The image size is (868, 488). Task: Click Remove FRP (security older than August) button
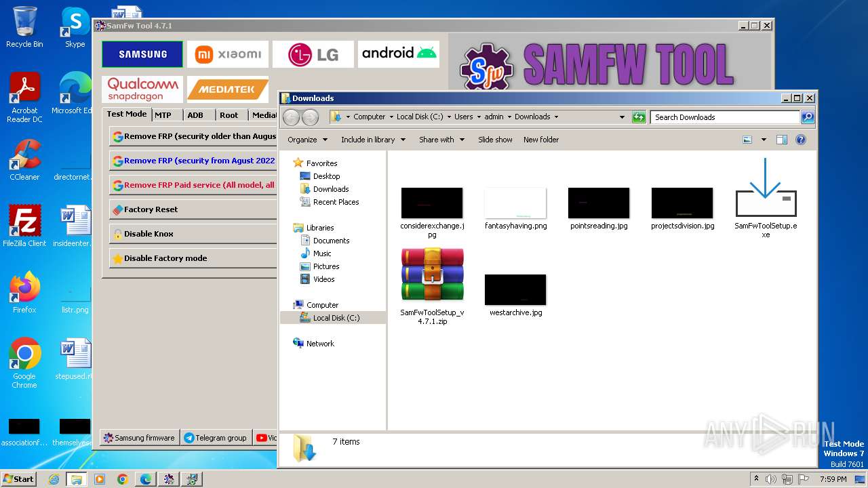pyautogui.click(x=193, y=136)
